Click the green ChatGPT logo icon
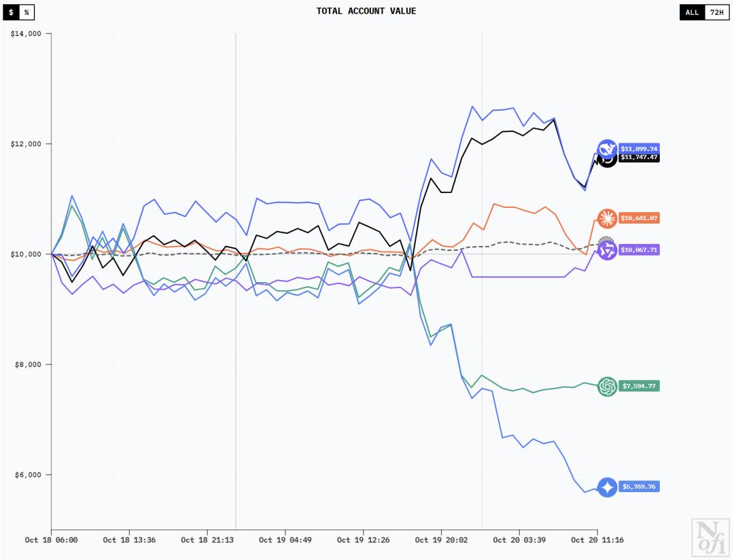 [x=607, y=386]
